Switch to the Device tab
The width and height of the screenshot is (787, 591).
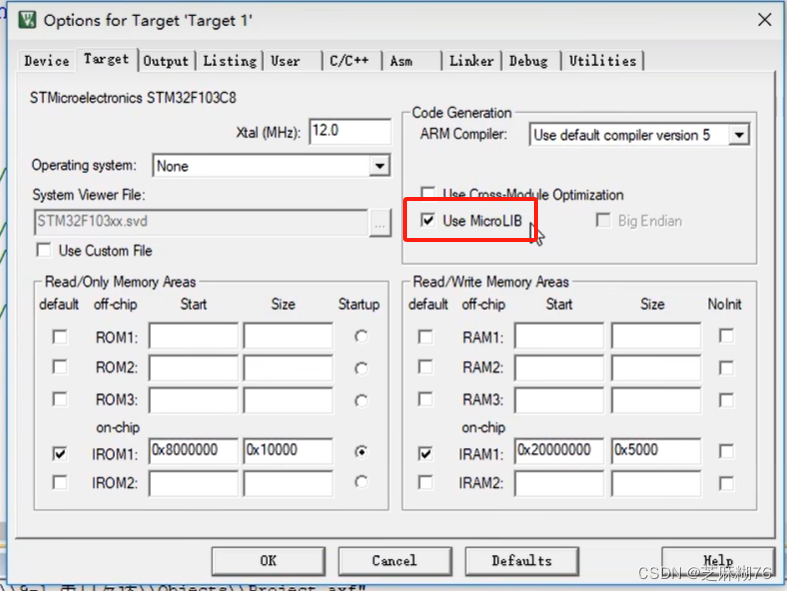[47, 61]
